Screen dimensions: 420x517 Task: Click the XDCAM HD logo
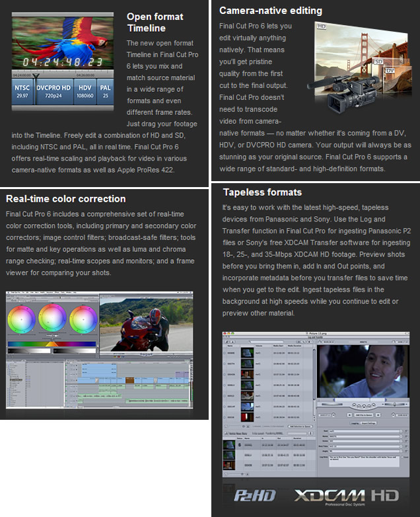(x=347, y=497)
